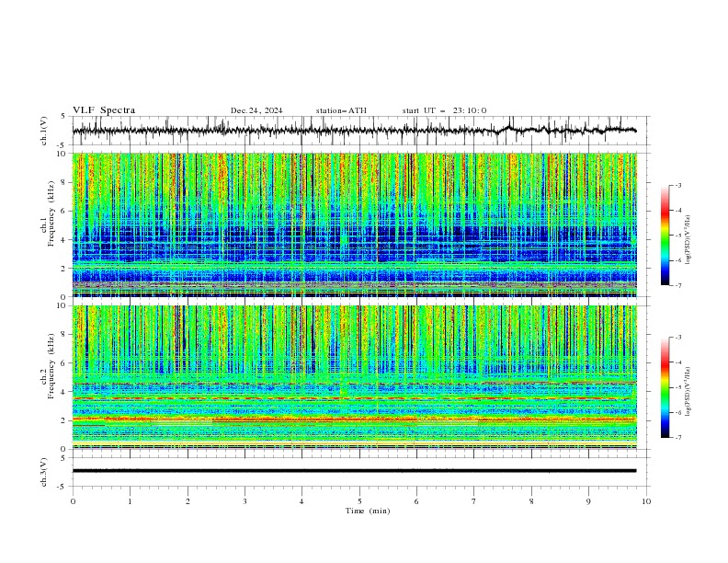Click the "-7" tick on the ch.2 color bar
The height and width of the screenshot is (563, 728).
(x=678, y=437)
